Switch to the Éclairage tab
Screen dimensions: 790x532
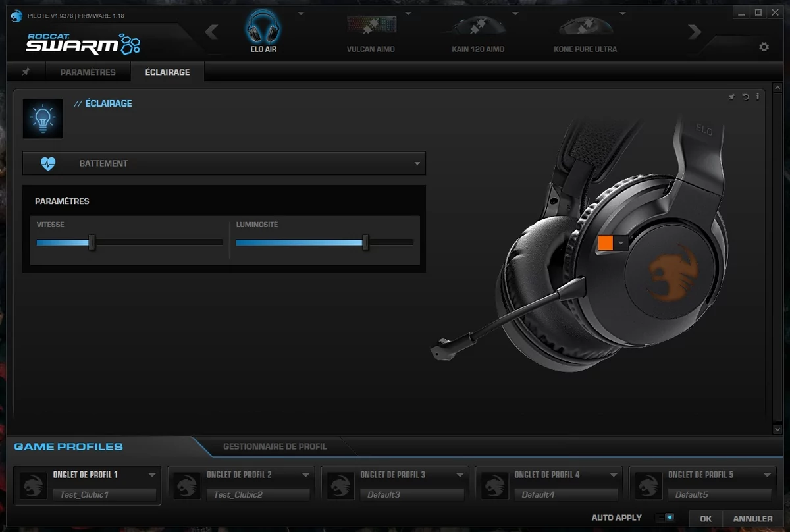click(x=167, y=72)
